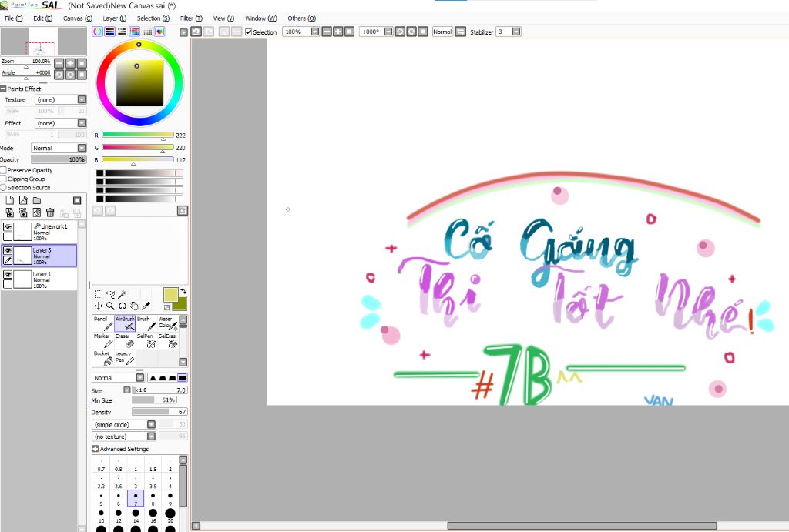Select the Layer1 layer row

click(39, 279)
